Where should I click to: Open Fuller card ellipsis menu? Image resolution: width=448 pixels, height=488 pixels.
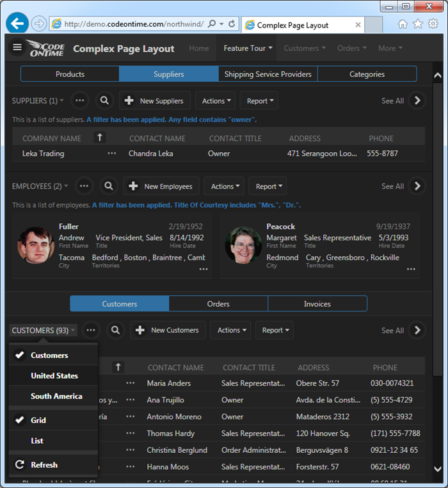click(x=204, y=269)
